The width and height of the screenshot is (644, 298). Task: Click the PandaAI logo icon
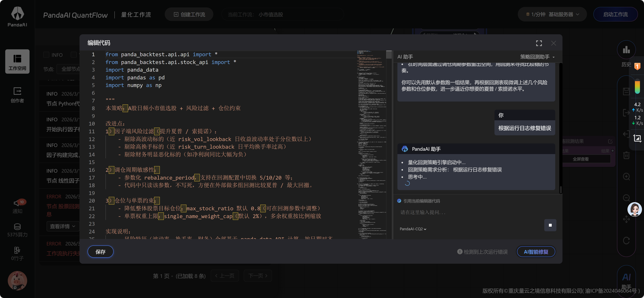coord(17,13)
